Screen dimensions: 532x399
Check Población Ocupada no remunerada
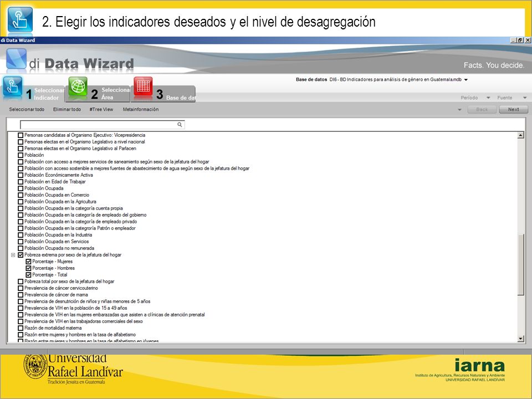(x=21, y=248)
